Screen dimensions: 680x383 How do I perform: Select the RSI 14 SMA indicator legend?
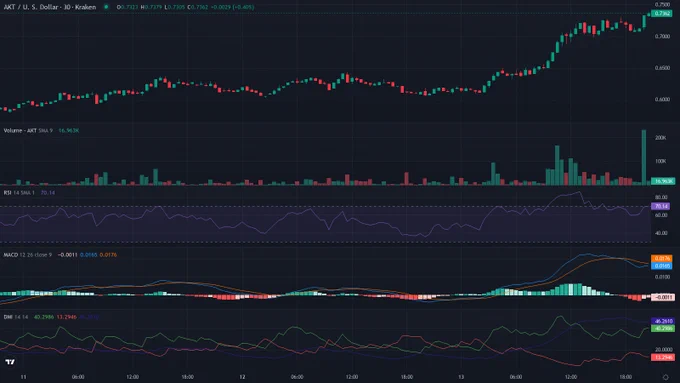coord(19,193)
